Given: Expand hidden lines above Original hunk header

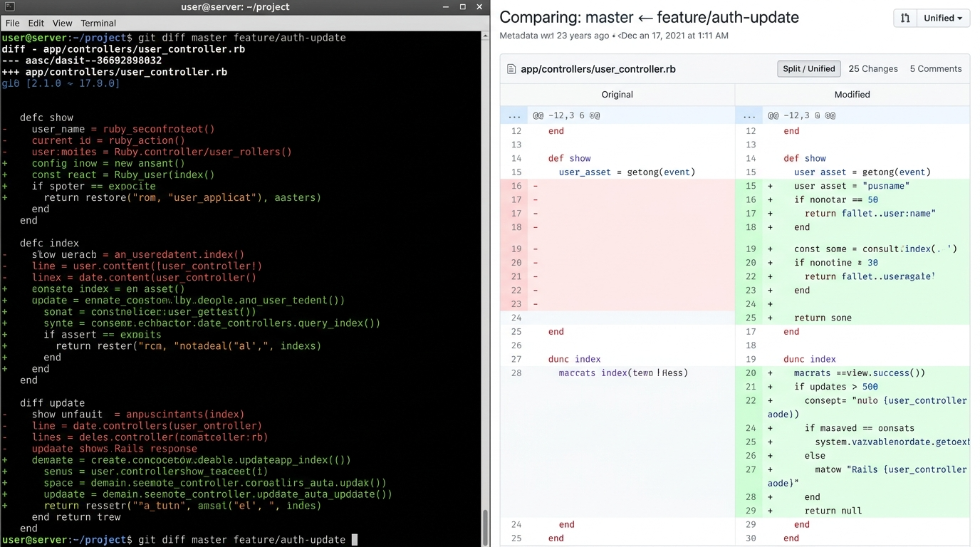Looking at the screenshot, I should 514,115.
